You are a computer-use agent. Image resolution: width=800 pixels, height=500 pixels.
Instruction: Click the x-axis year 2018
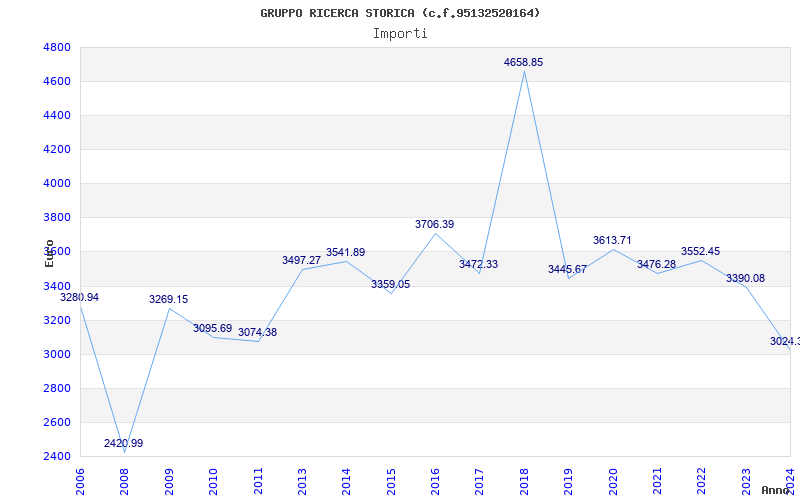pyautogui.click(x=524, y=481)
